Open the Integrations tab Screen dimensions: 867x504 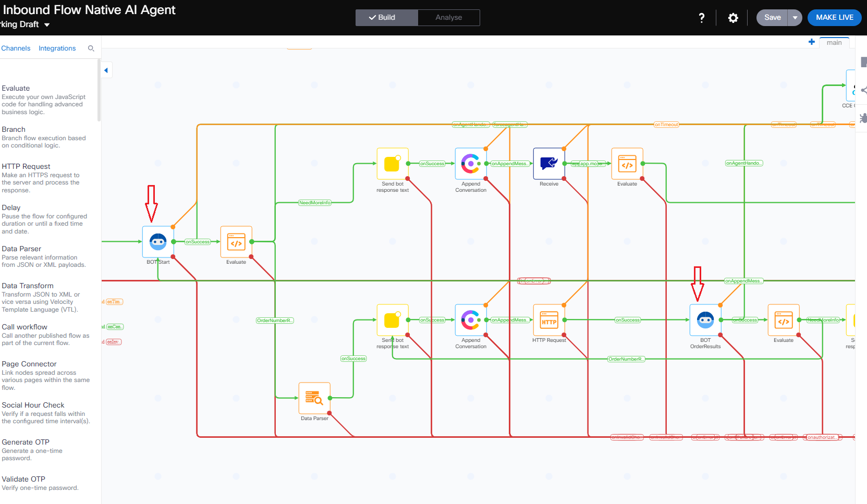[57, 48]
